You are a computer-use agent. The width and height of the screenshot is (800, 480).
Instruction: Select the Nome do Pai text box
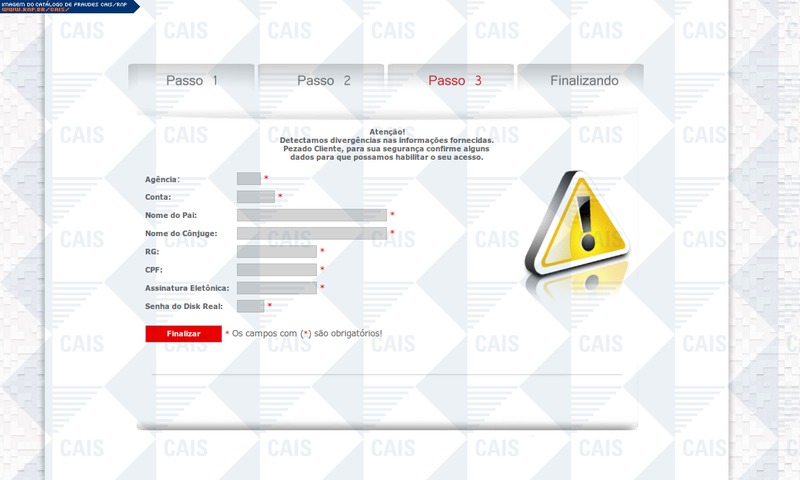coord(311,215)
